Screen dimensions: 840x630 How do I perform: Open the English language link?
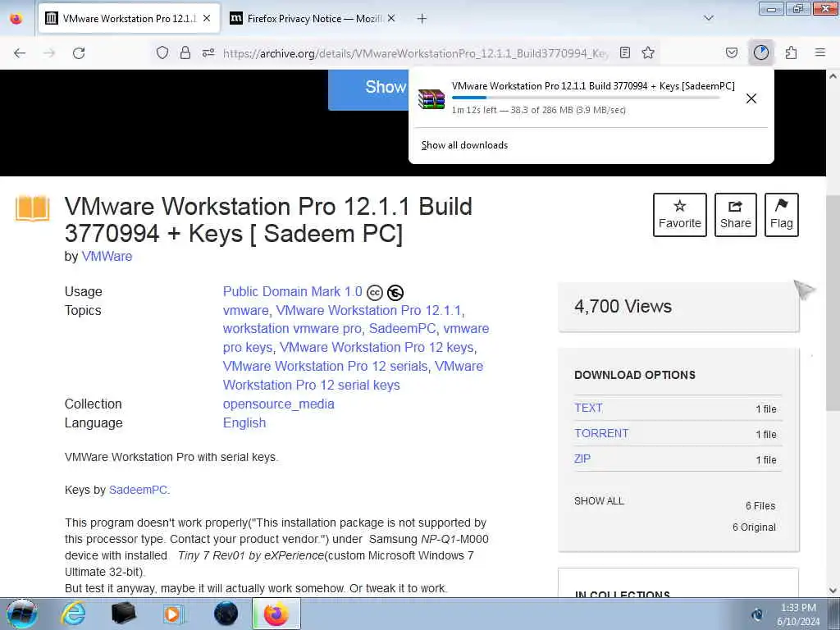point(244,423)
